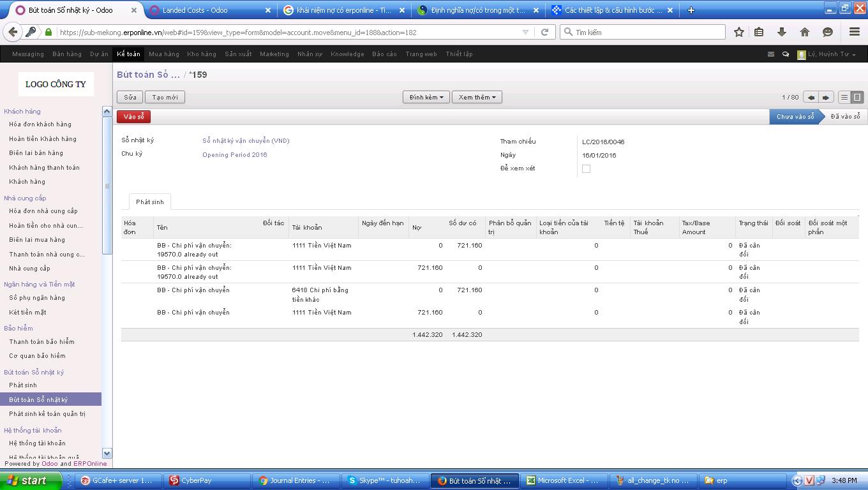Viewport: 868px width, 490px height.
Task: Go to the Firefox home icon
Action: [804, 32]
